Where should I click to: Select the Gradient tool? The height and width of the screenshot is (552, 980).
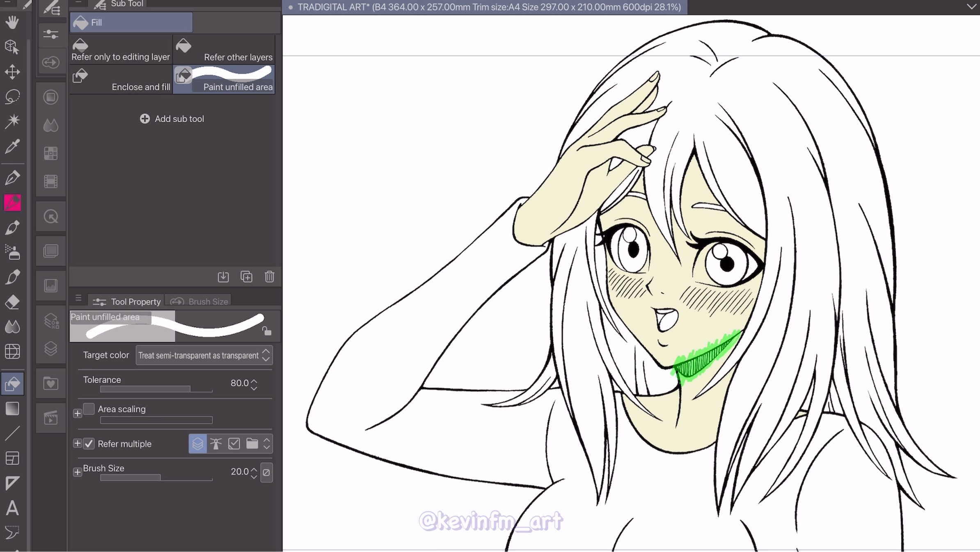[x=12, y=409]
